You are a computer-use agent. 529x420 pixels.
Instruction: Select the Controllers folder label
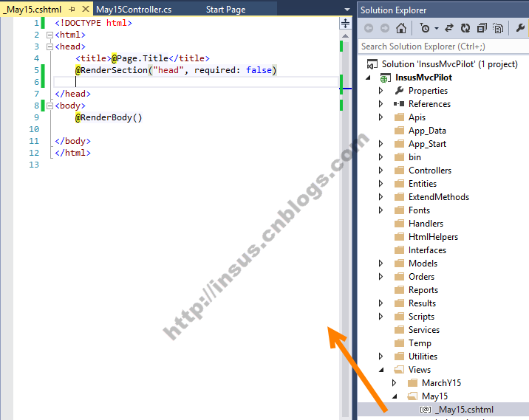pyautogui.click(x=430, y=171)
